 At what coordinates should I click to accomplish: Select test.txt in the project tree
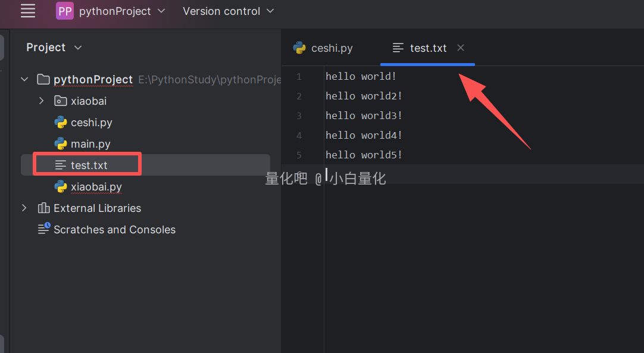(x=89, y=165)
